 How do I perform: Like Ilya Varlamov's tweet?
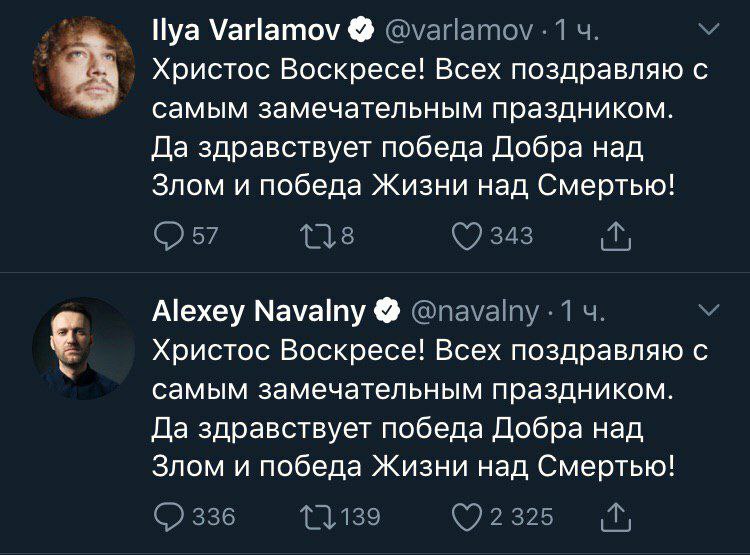click(465, 236)
